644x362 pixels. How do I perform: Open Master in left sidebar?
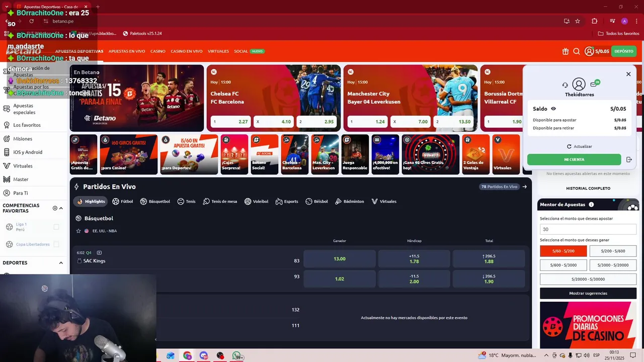point(21,179)
